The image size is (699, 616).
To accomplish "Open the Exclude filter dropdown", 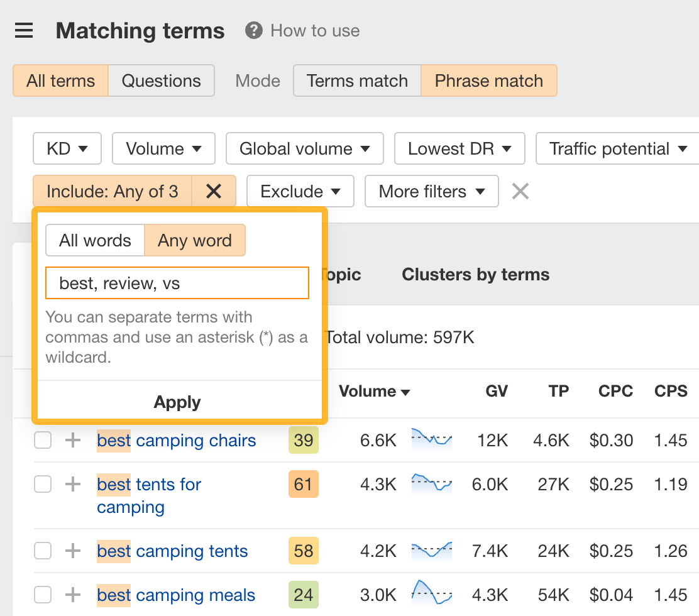I will click(300, 191).
